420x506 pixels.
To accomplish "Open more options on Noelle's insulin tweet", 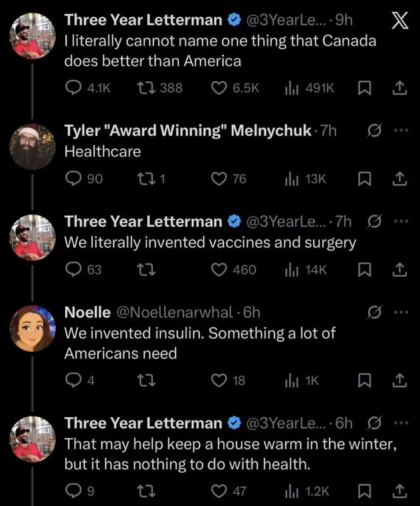I will point(401,313).
